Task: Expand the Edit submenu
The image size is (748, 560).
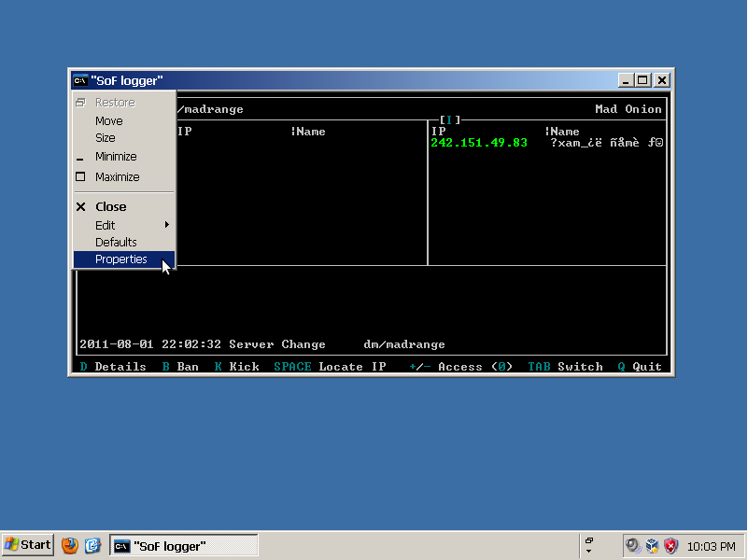Action: click(x=124, y=225)
